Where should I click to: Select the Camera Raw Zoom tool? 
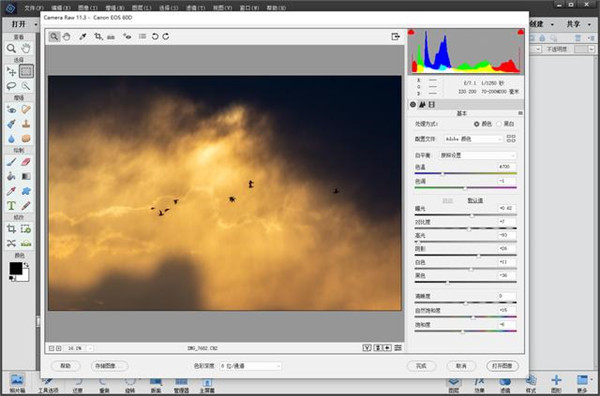coord(54,36)
